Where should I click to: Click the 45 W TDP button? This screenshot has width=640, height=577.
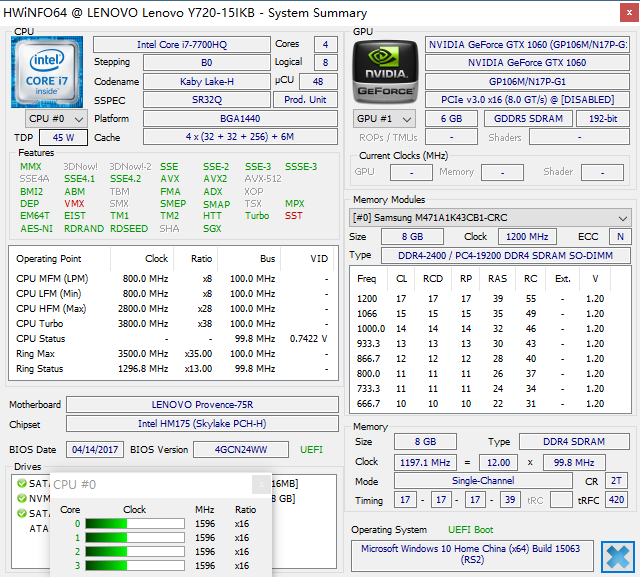63,137
